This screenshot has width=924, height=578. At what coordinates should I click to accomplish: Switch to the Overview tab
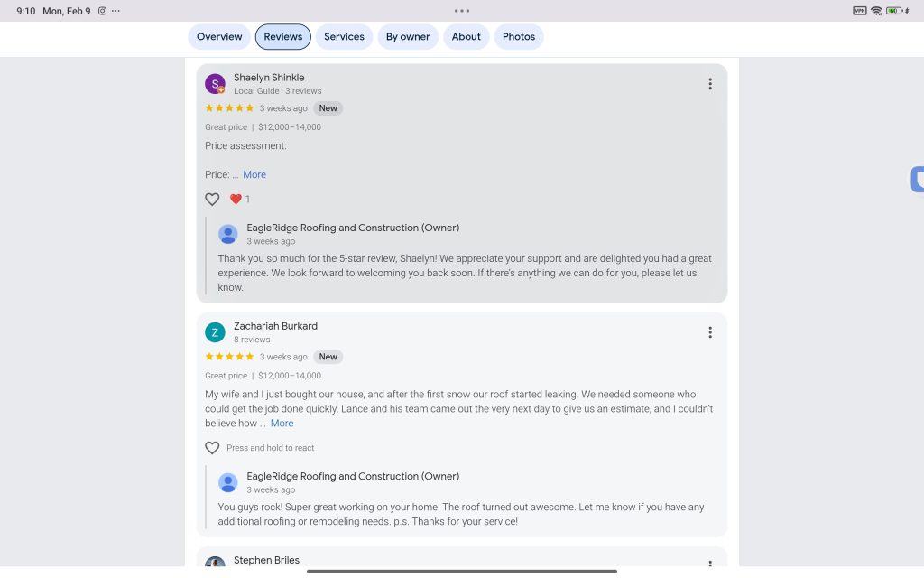[219, 37]
